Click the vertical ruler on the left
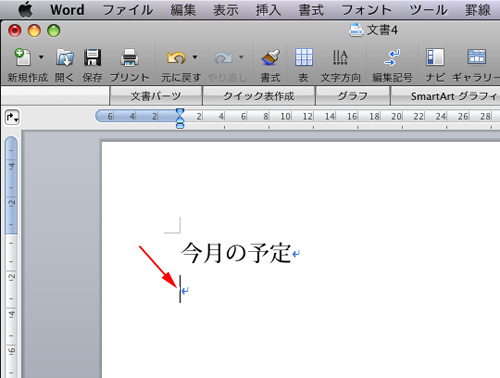The image size is (500, 378). click(x=11, y=257)
